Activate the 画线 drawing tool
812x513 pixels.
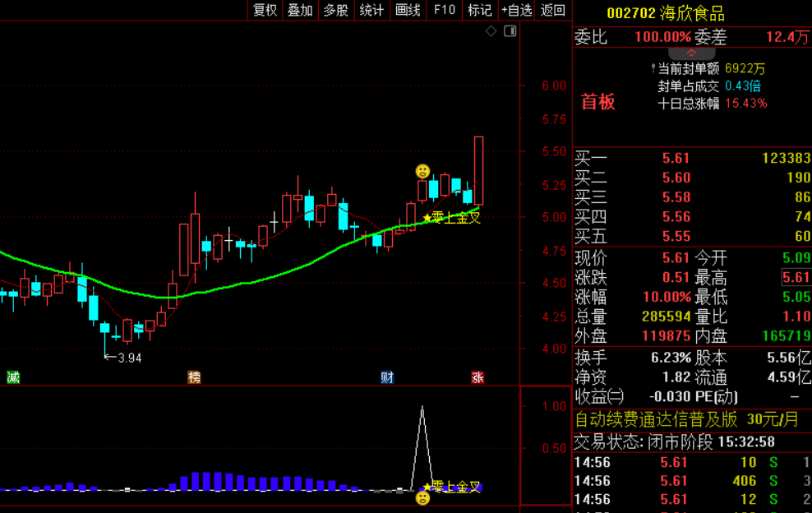click(408, 10)
